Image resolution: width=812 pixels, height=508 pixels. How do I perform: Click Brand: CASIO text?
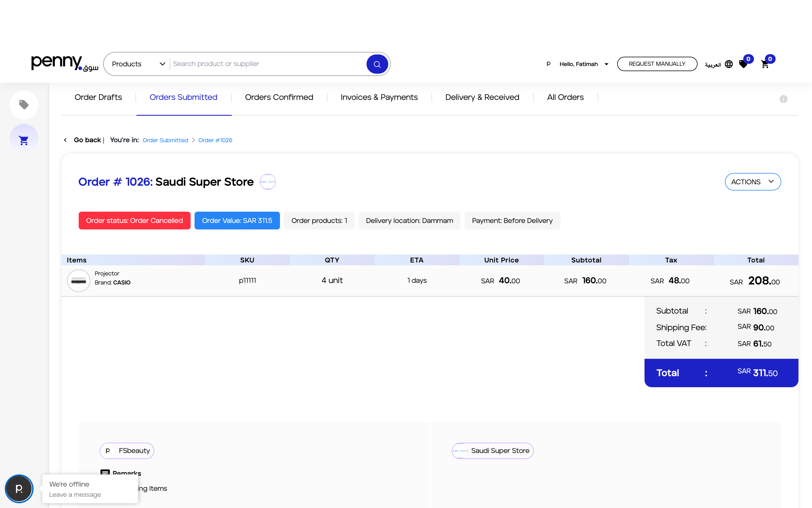tap(112, 283)
